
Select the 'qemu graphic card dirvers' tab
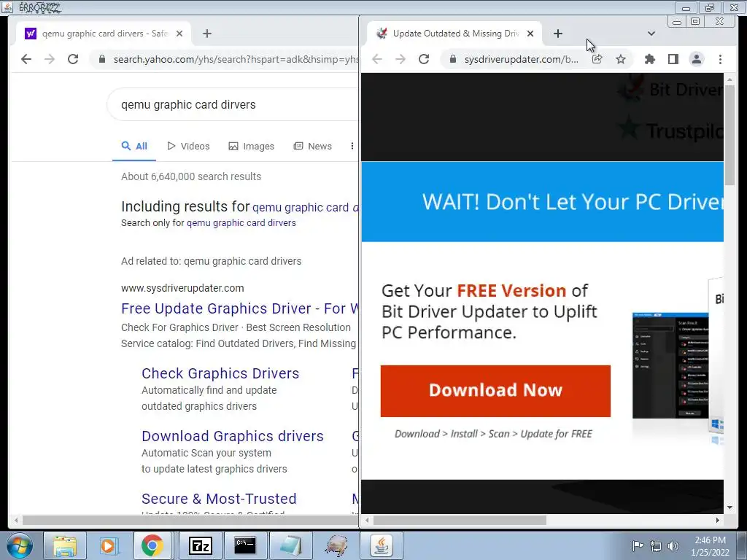point(104,34)
